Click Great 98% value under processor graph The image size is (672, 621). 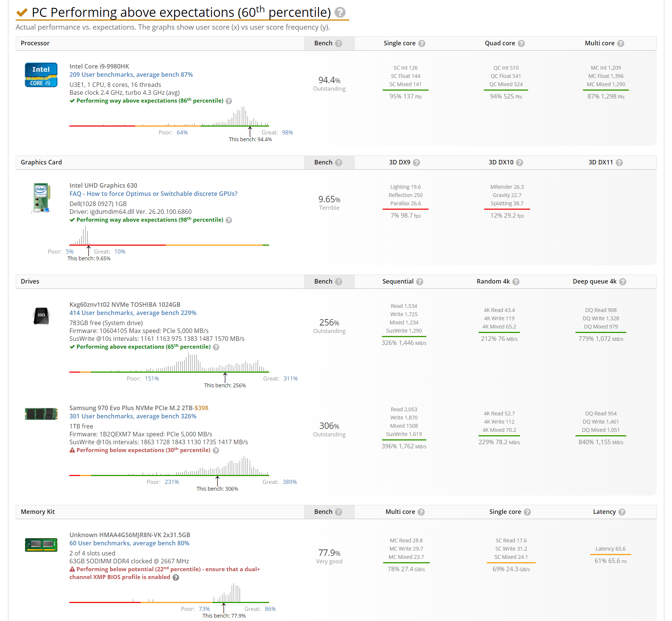[x=288, y=133]
